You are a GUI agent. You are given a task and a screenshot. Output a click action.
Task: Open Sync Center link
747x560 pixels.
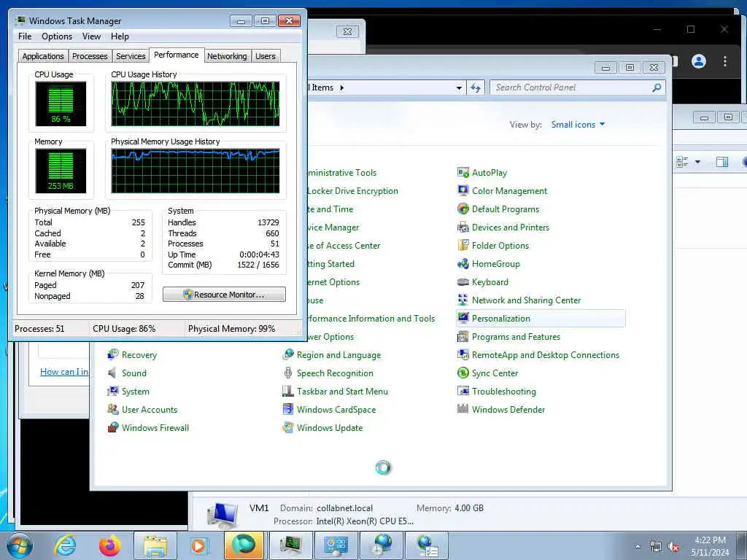495,373
